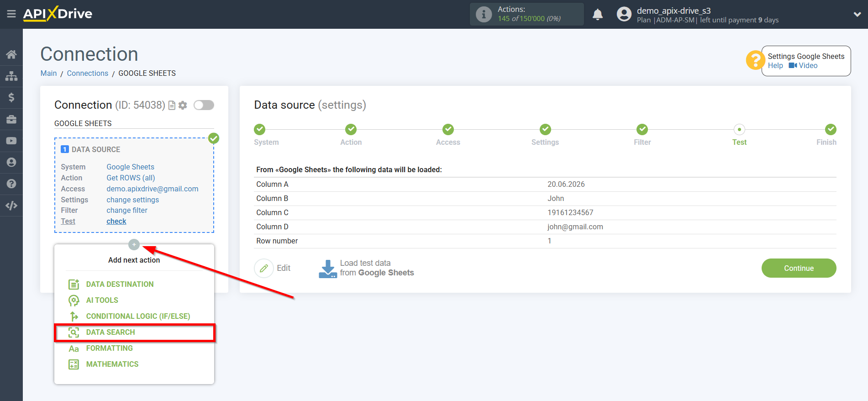
Task: Click the Get ROWS (all) action link
Action: [x=131, y=178]
